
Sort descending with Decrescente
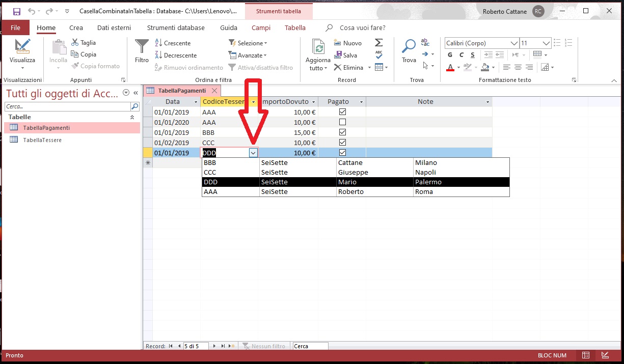[176, 55]
